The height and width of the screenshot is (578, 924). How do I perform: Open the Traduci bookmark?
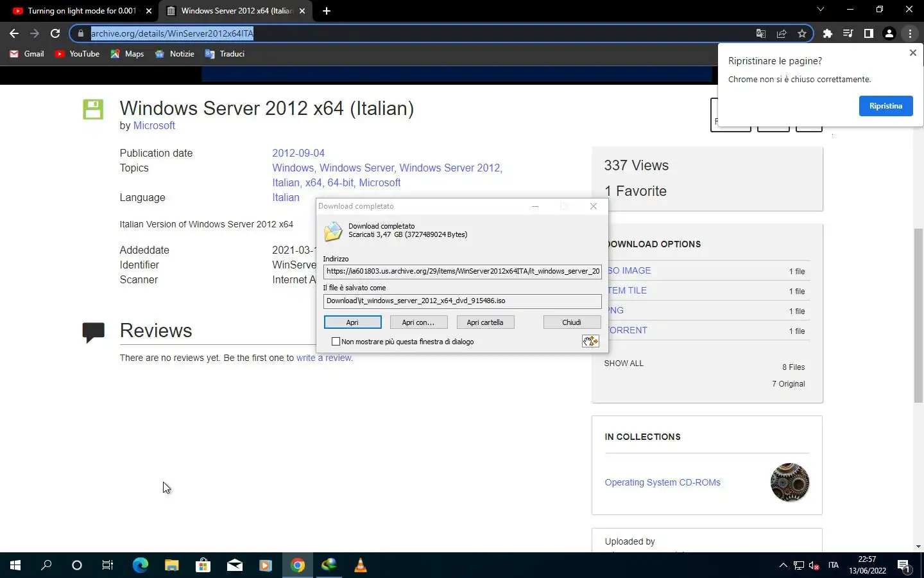pyautogui.click(x=225, y=54)
